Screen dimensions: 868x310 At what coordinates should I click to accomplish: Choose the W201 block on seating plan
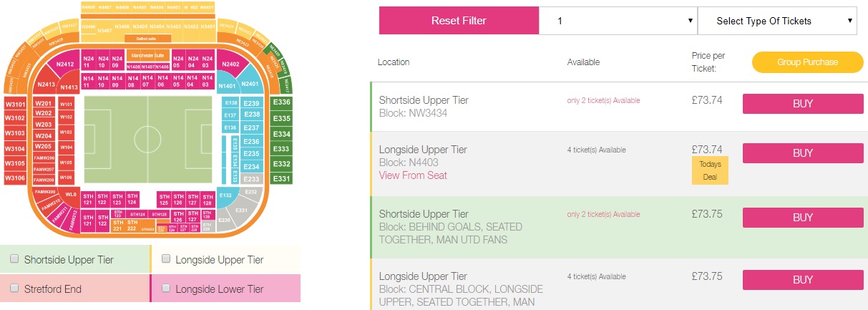pyautogui.click(x=44, y=104)
